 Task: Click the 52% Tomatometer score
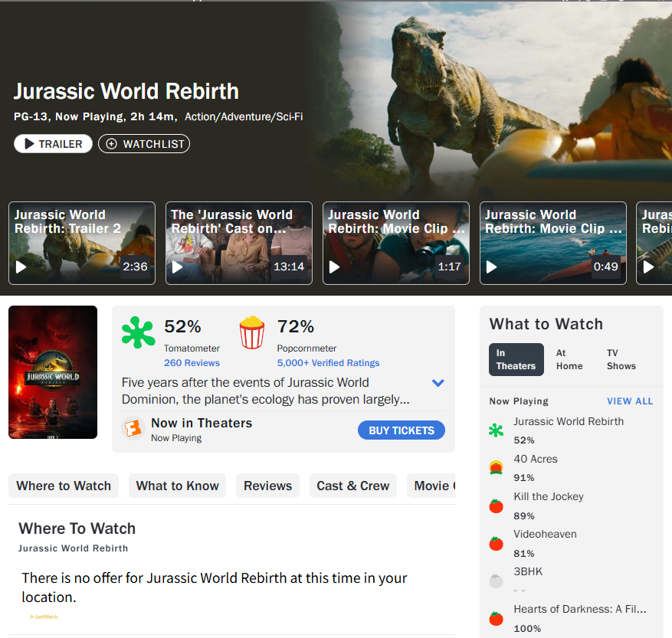182,326
